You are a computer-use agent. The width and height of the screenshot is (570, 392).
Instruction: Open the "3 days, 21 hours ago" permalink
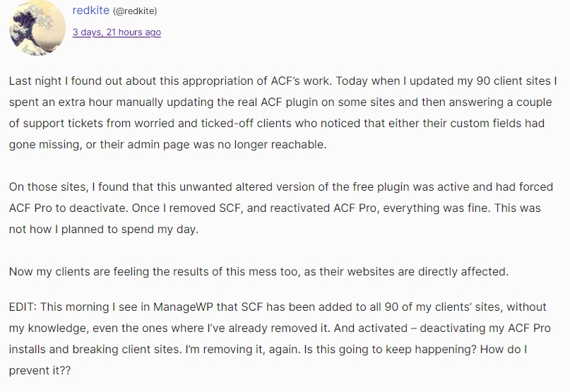click(117, 32)
